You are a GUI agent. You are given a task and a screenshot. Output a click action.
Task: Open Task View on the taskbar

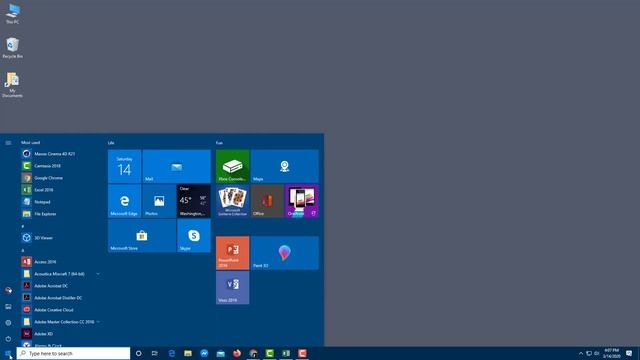point(155,353)
